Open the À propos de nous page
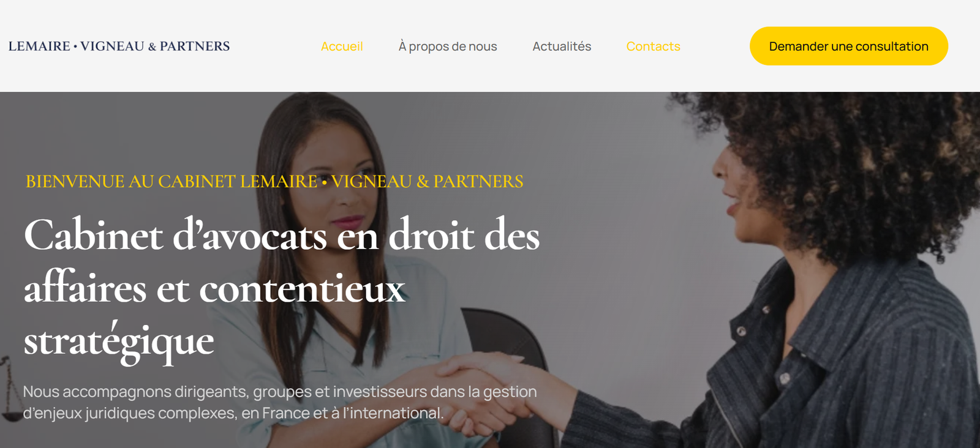Image resolution: width=980 pixels, height=448 pixels. (x=448, y=47)
